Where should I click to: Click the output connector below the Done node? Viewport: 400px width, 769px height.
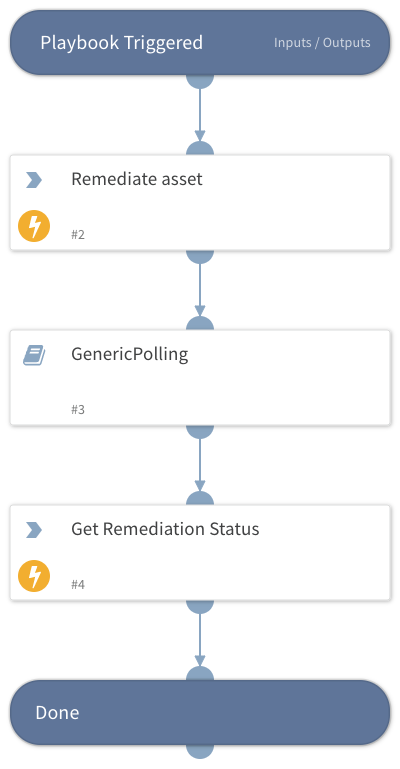(200, 752)
